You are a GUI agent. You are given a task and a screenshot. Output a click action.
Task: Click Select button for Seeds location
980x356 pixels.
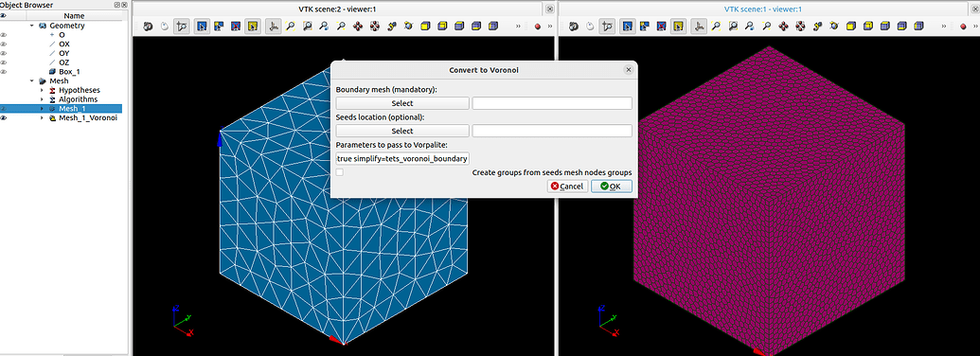402,131
